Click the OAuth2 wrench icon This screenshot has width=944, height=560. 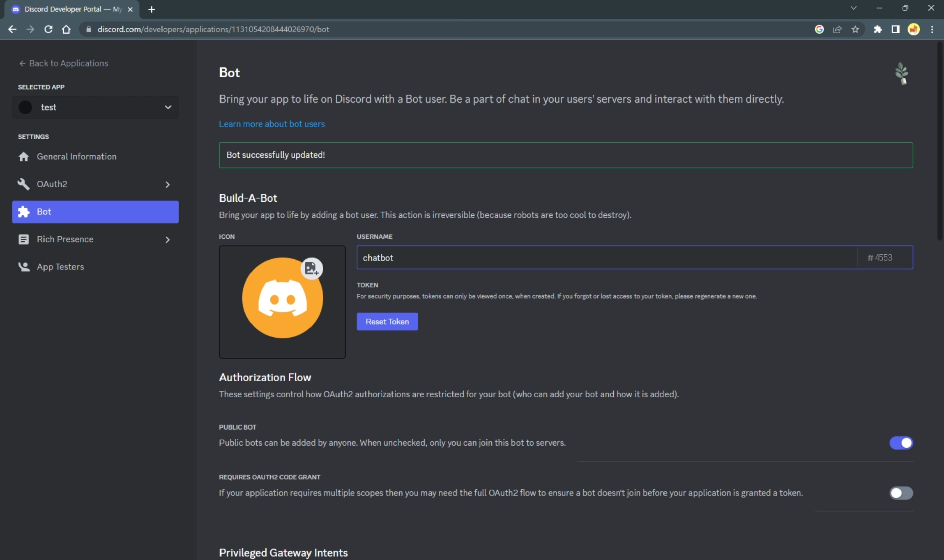[x=23, y=184]
